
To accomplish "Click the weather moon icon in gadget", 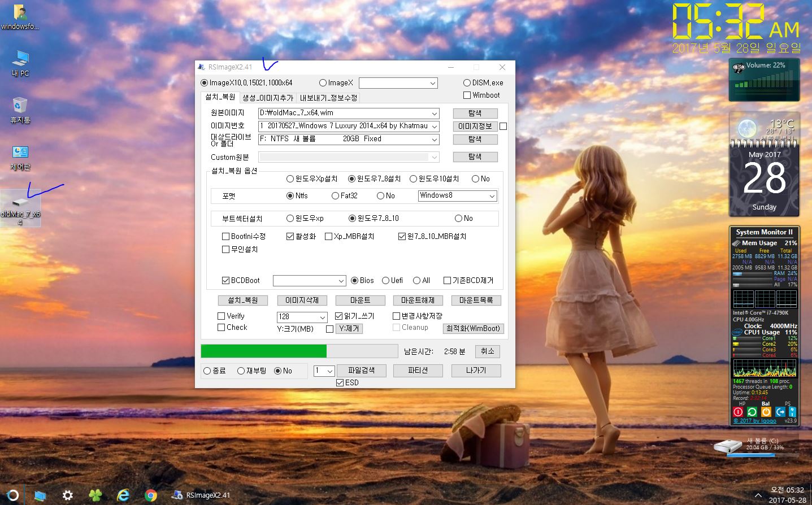I will coord(747,128).
